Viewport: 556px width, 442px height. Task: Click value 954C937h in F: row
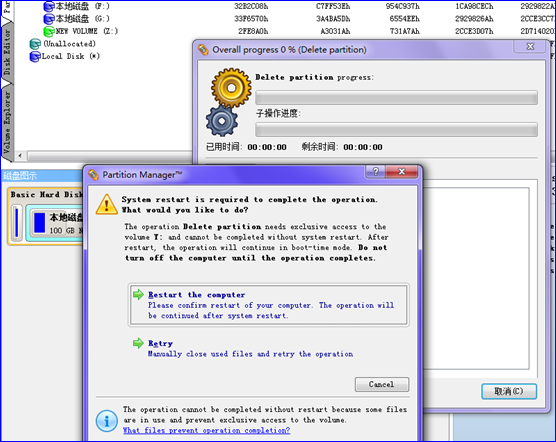pyautogui.click(x=402, y=6)
